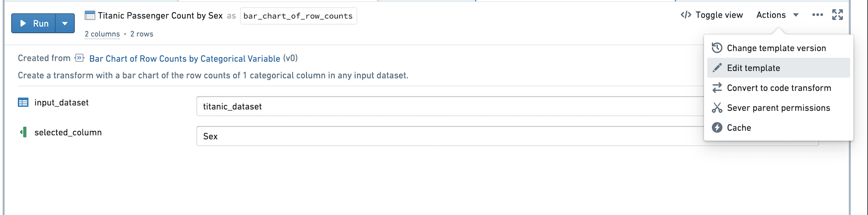Click the table icon beside the transform title
This screenshot has height=215, width=868.
pos(90,16)
